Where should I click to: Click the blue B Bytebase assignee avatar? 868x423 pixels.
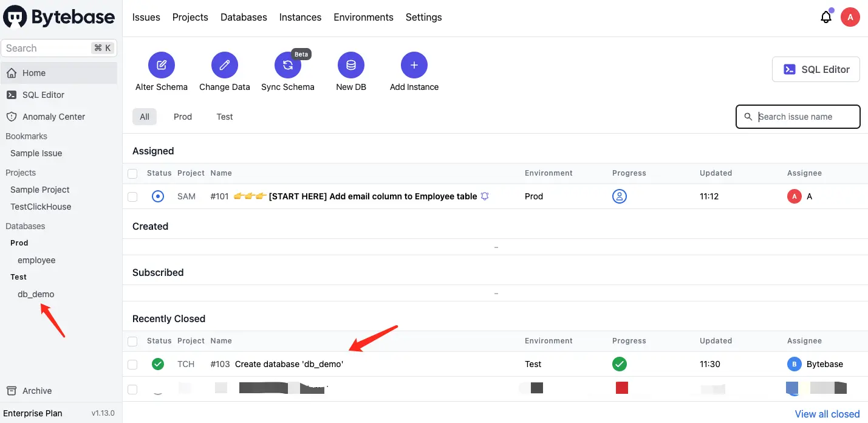tap(794, 364)
